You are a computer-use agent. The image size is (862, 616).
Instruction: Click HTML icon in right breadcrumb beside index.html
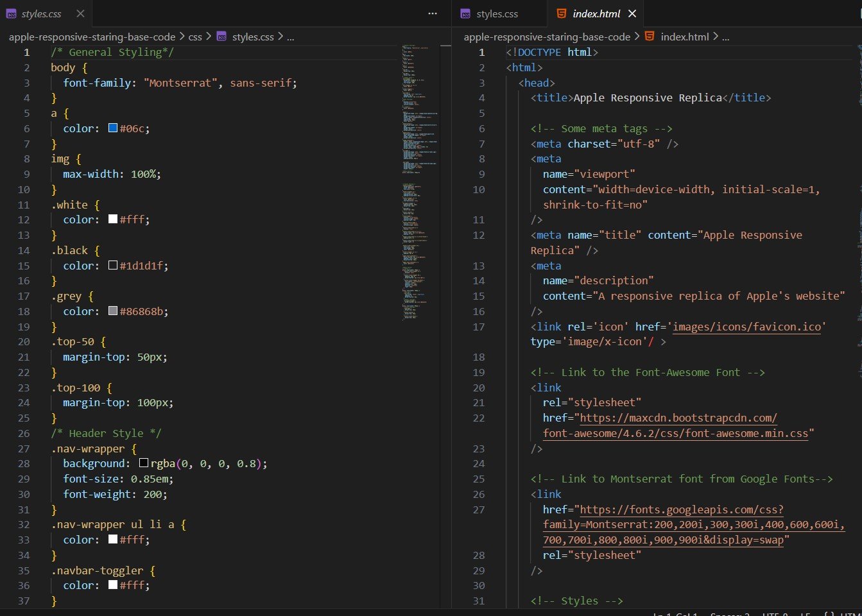pos(650,37)
